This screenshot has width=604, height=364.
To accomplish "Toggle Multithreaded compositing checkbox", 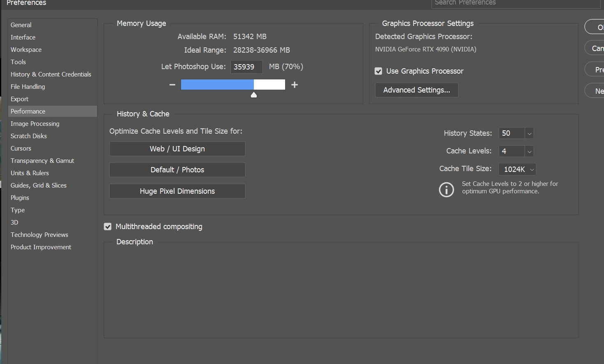I will pos(108,227).
